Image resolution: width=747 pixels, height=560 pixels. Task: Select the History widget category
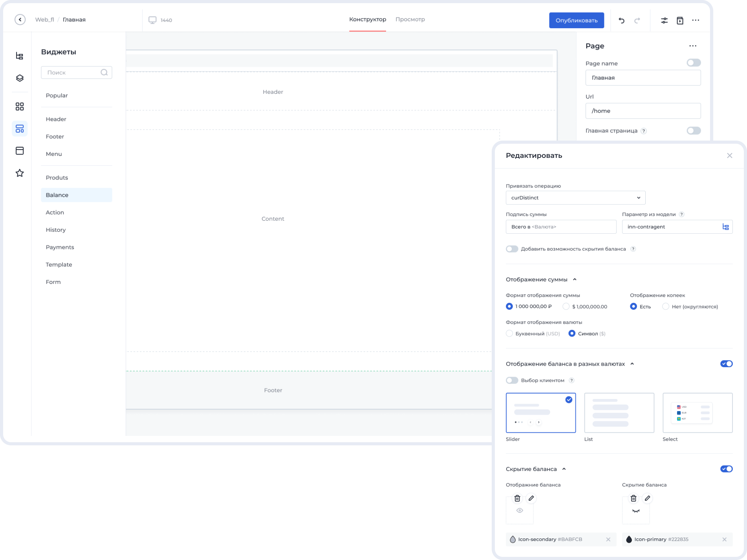[56, 230]
